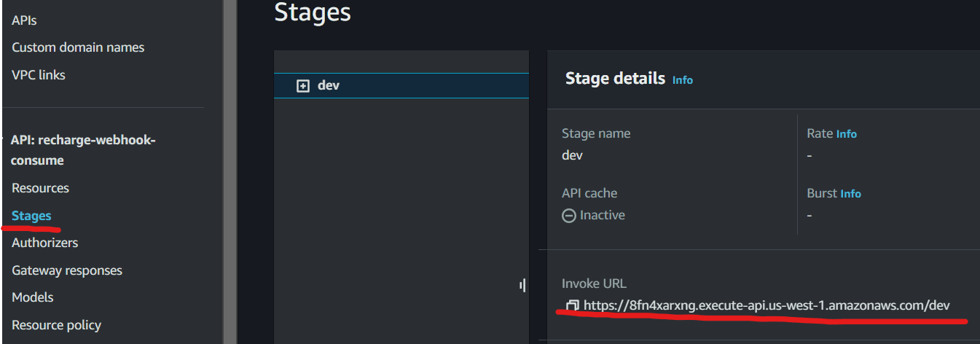Expand the dev stage tree node
This screenshot has height=344, width=980.
coord(303,86)
